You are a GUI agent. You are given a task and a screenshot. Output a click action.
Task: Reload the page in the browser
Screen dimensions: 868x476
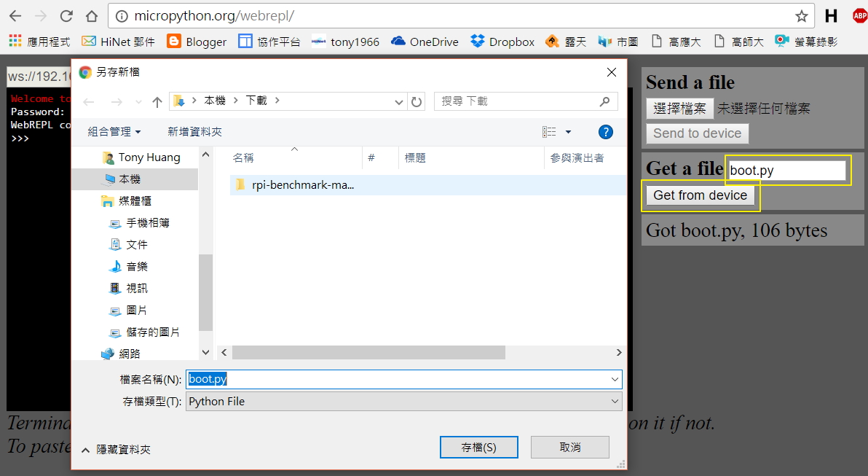(x=66, y=16)
